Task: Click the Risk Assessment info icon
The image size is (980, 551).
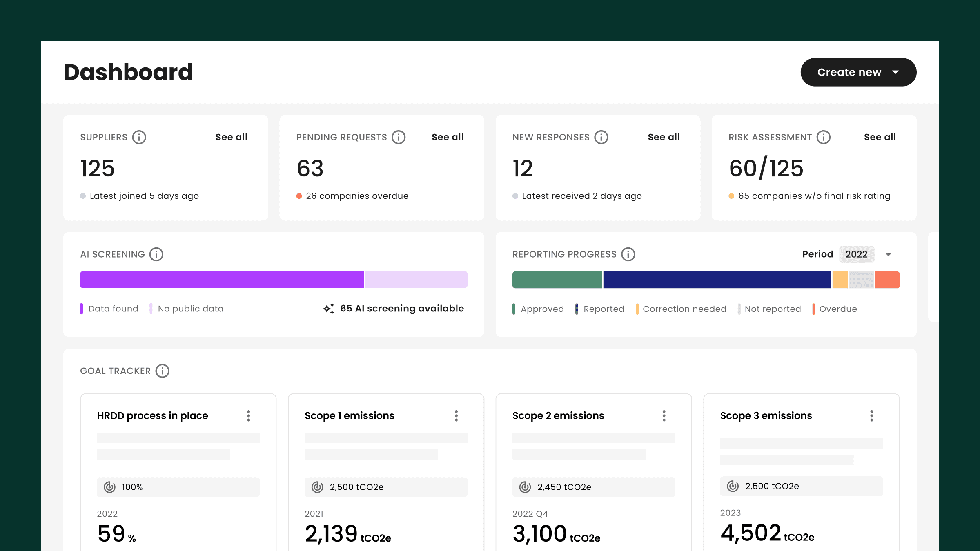Action: (824, 137)
